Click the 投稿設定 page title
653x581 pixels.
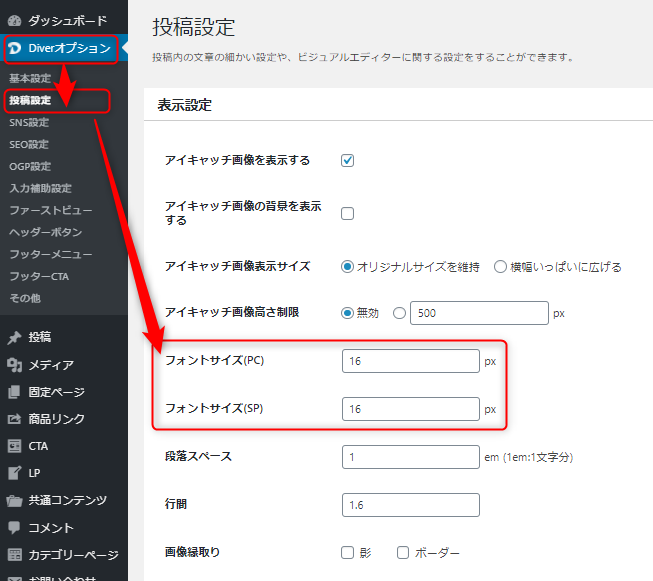[x=194, y=27]
